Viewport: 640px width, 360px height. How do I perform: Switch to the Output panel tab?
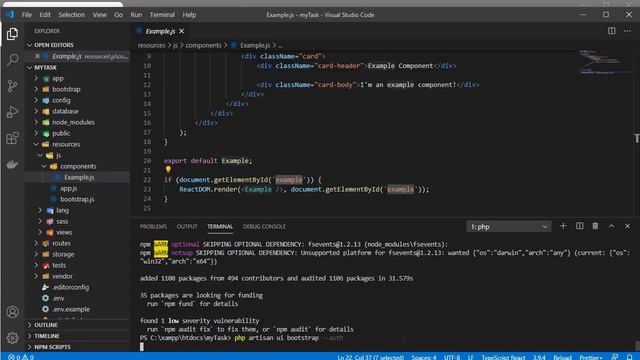(x=187, y=227)
